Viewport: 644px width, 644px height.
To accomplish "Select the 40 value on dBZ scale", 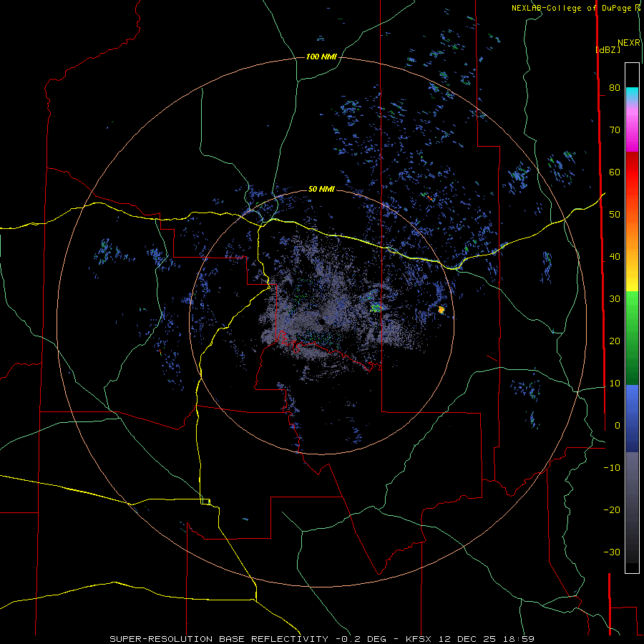I will [x=615, y=257].
